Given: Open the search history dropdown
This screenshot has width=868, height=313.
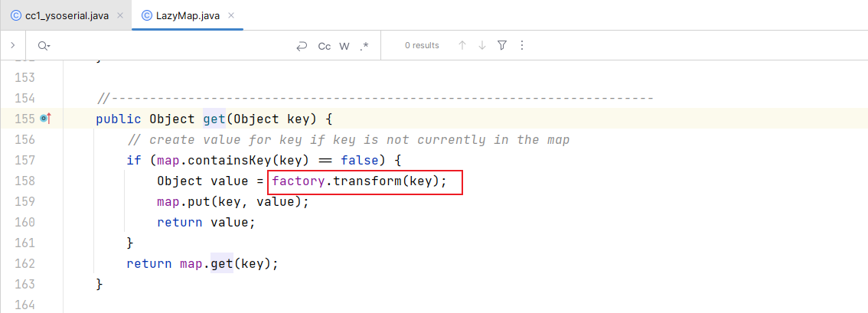Looking at the screenshot, I should click(x=44, y=46).
